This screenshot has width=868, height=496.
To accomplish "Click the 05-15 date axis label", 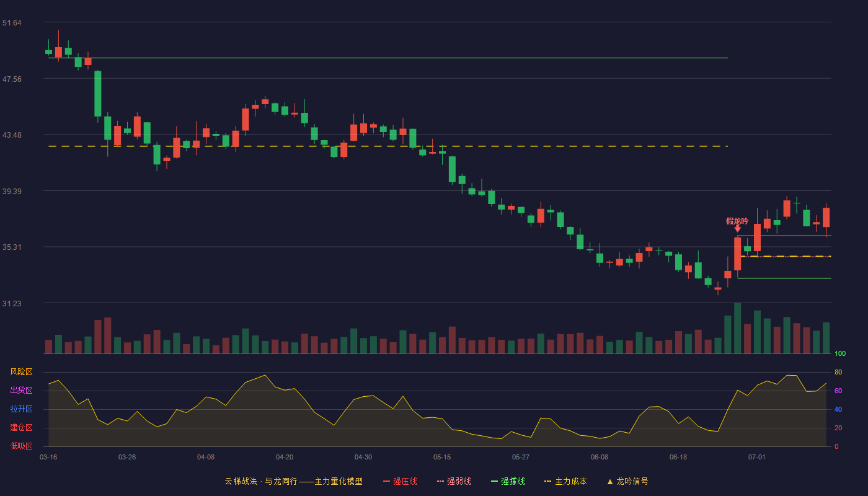I will point(442,457).
